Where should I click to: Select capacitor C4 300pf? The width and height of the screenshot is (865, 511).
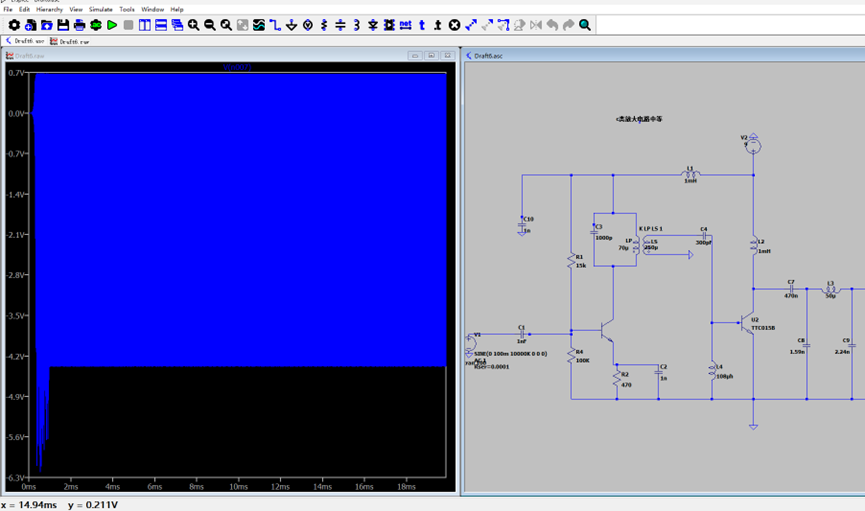tap(704, 236)
